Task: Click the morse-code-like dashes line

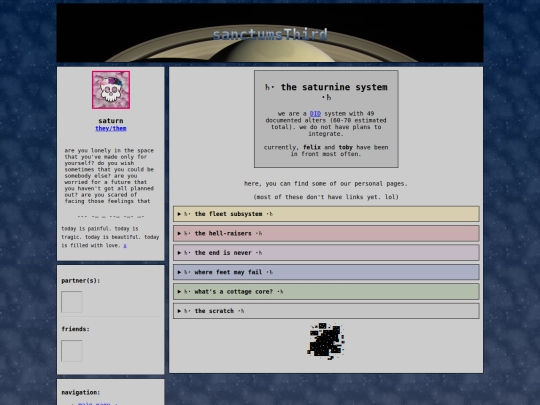Action: pyautogui.click(x=111, y=217)
